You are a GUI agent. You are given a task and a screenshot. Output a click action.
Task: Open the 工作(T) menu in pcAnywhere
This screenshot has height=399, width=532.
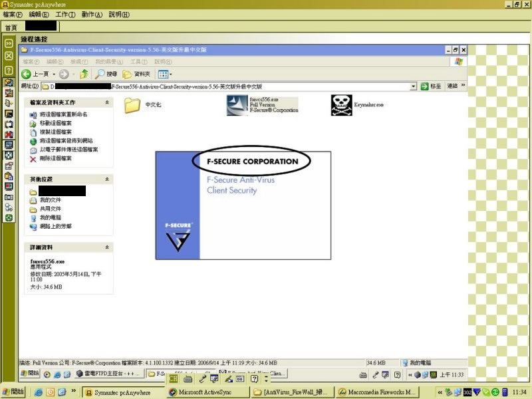pyautogui.click(x=65, y=14)
